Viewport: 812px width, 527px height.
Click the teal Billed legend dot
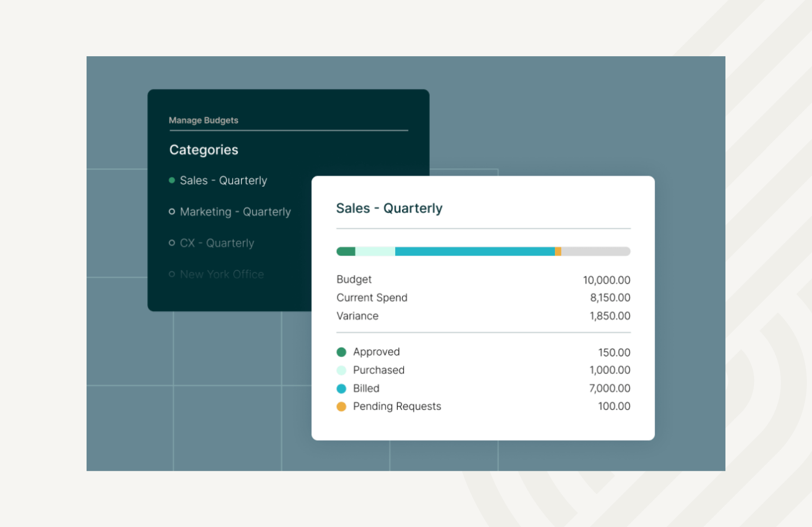pyautogui.click(x=342, y=388)
